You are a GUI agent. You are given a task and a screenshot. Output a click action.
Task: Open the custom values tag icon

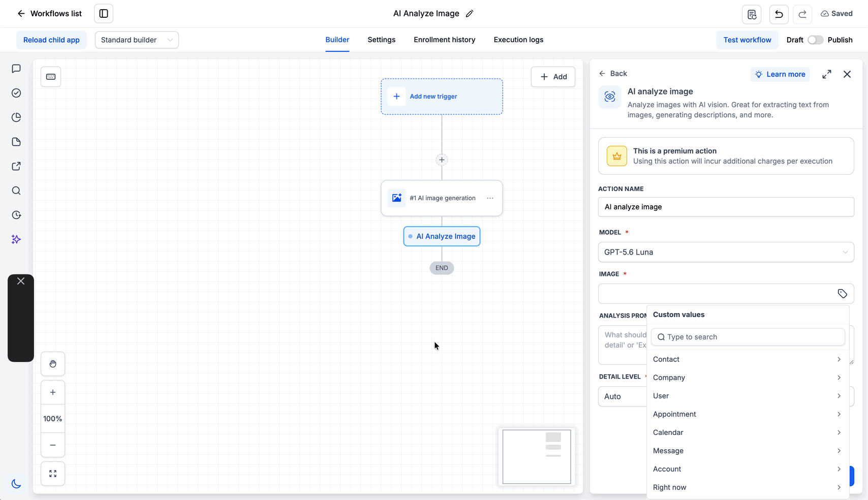click(x=842, y=294)
